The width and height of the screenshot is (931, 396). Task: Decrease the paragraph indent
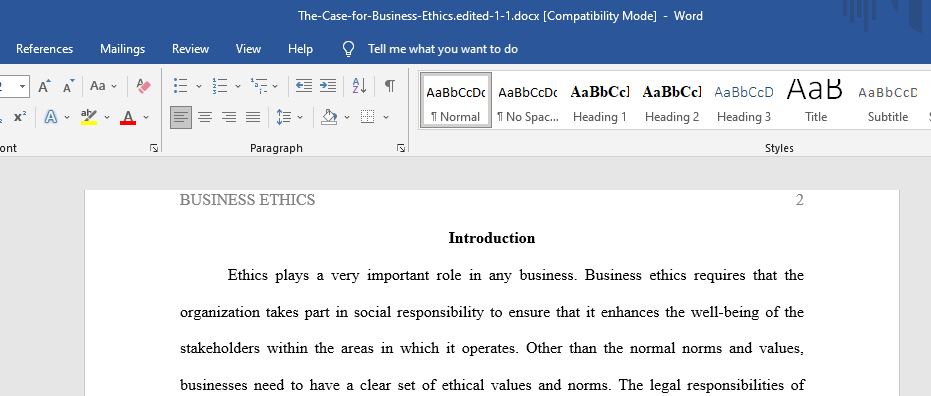pos(303,86)
